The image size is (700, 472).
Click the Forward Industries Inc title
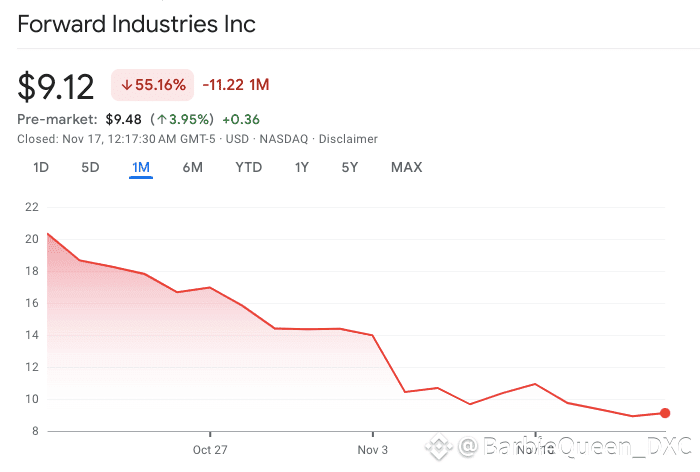pyautogui.click(x=136, y=23)
